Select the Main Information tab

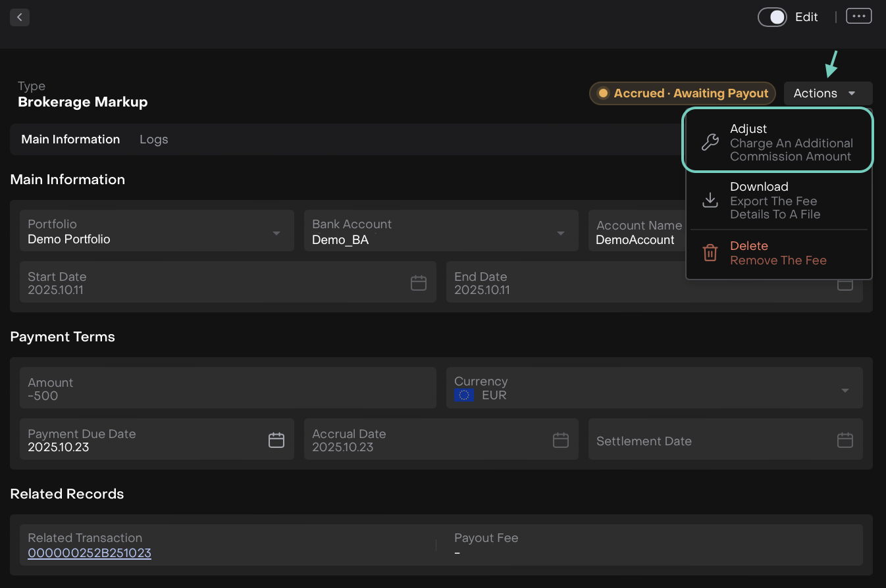click(70, 139)
